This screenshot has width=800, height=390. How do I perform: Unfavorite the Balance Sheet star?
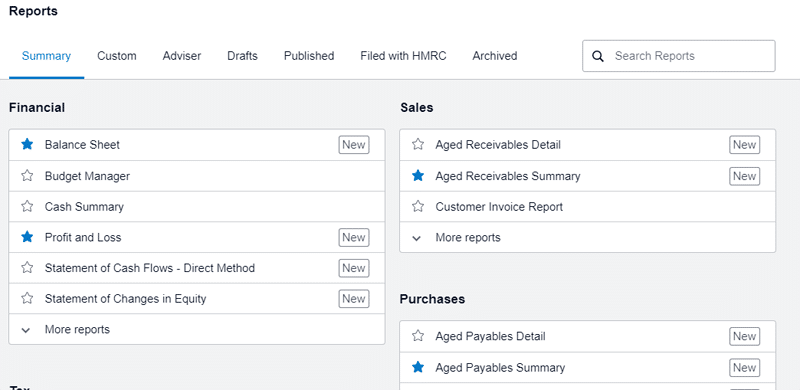pos(27,144)
